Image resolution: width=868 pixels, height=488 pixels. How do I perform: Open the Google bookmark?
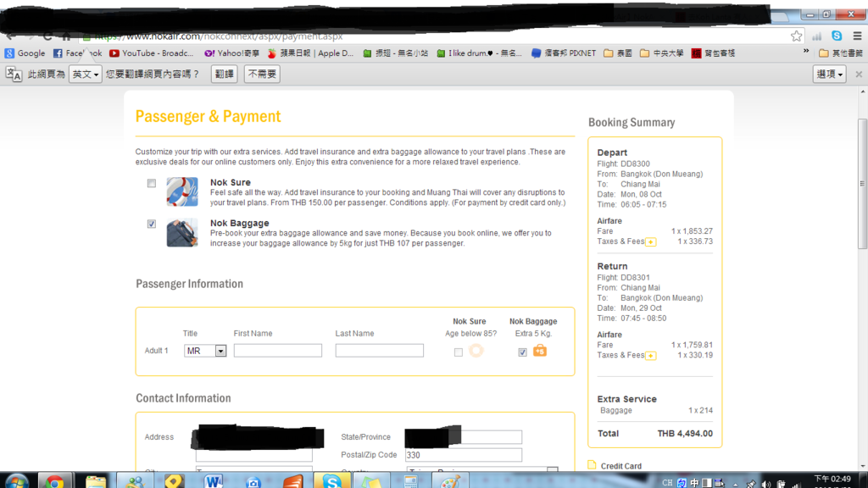click(x=25, y=53)
